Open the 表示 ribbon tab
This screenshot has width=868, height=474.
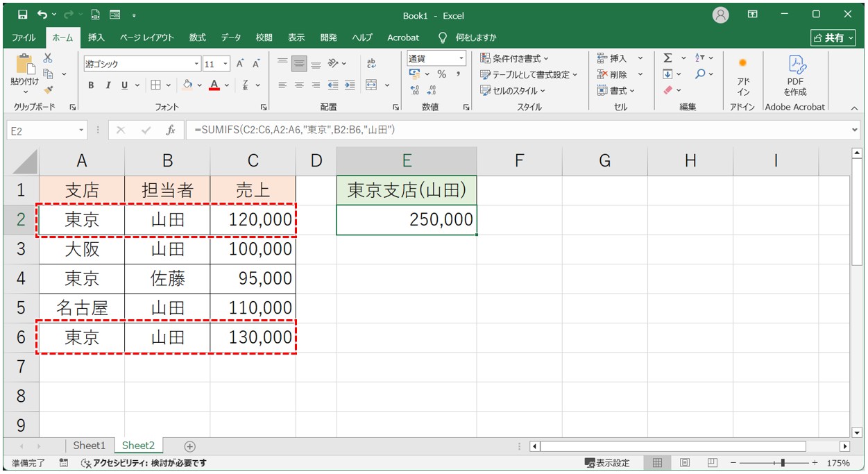pos(296,37)
